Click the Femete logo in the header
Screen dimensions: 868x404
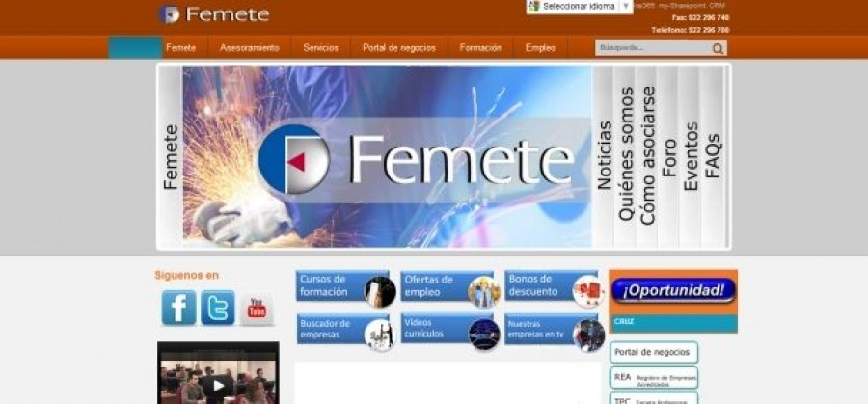(214, 14)
